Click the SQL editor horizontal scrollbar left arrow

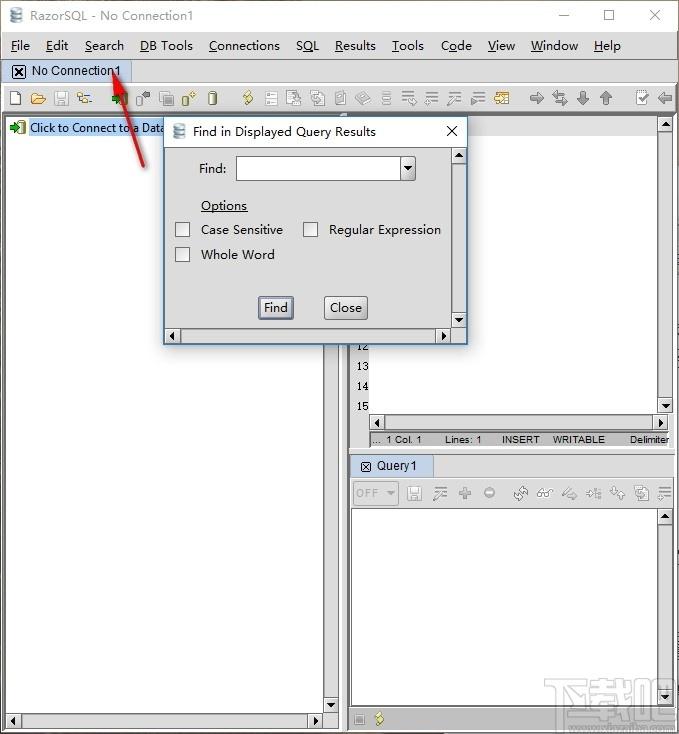[x=377, y=423]
